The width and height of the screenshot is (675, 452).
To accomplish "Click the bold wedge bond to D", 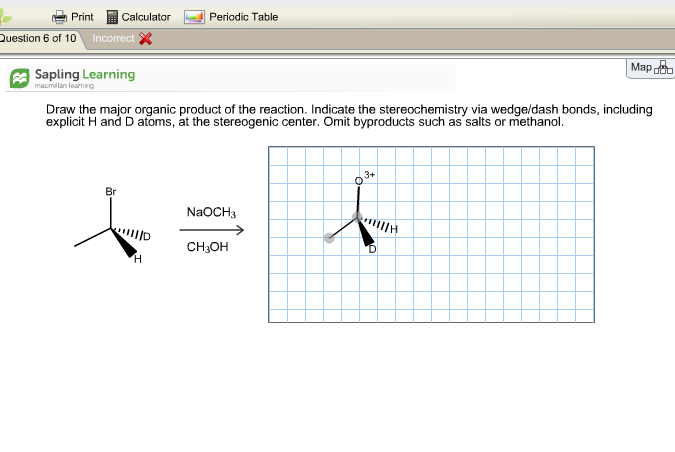I will [x=365, y=232].
